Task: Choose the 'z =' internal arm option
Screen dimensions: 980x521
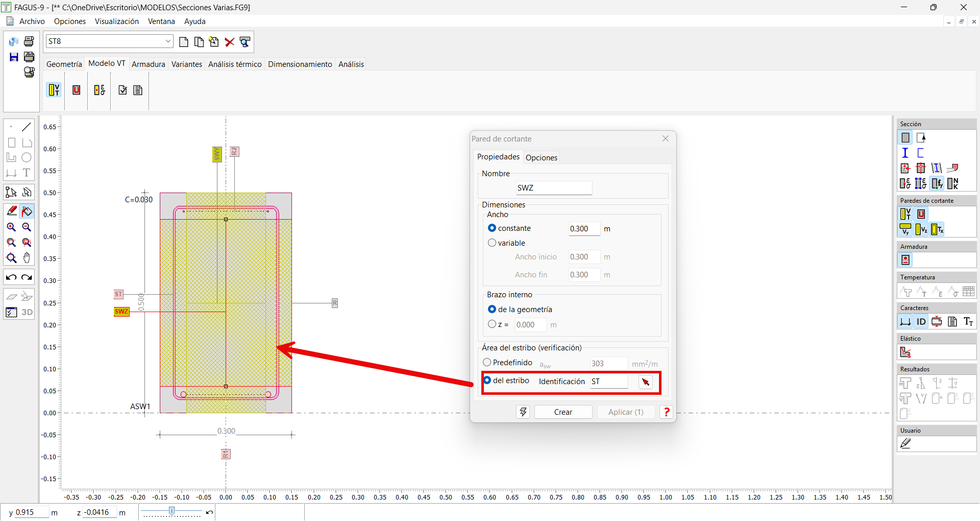Action: (x=492, y=324)
